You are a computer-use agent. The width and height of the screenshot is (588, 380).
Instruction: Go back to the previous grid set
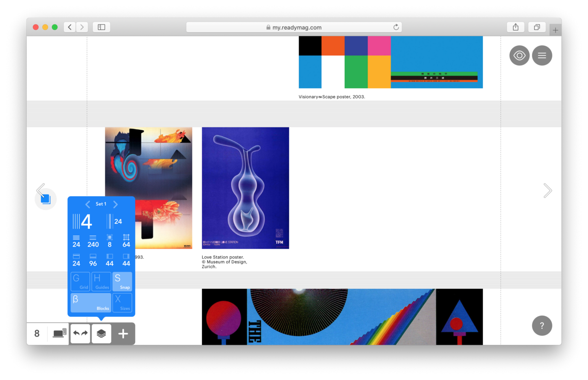pyautogui.click(x=87, y=204)
